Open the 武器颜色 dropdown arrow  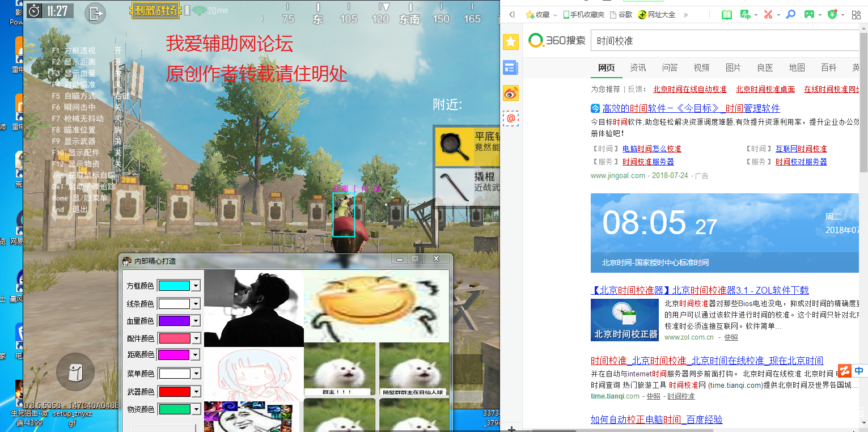[x=196, y=392]
